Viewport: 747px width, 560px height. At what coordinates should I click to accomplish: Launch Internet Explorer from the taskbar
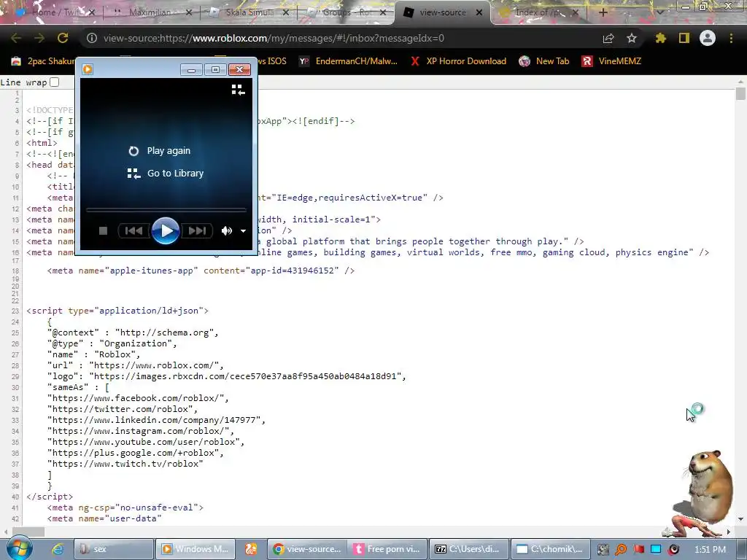58,549
